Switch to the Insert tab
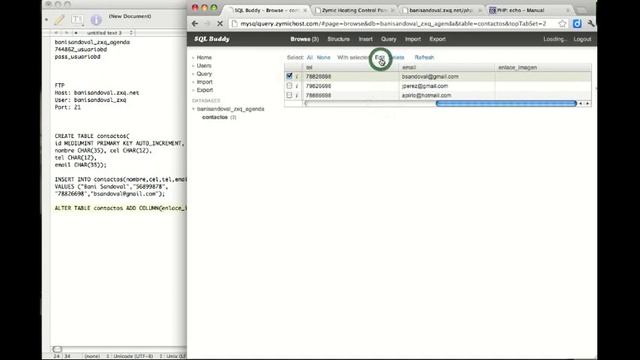 click(x=365, y=39)
